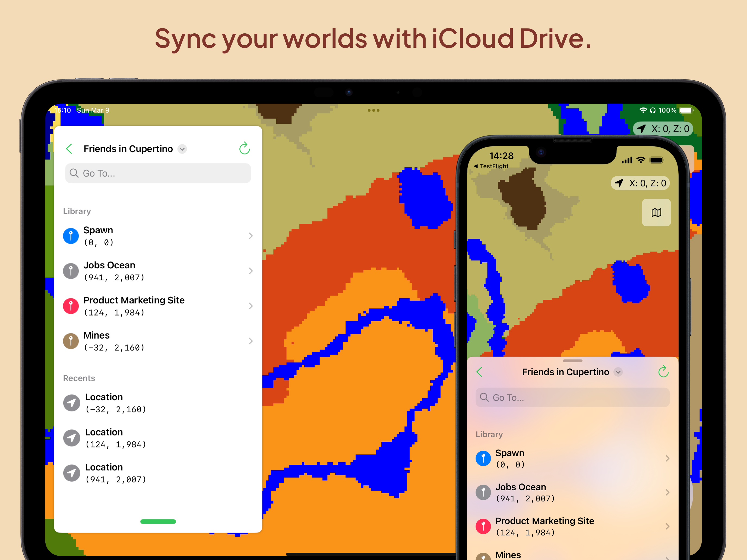Tap the refresh icon in the iPhone sheet
Screen dimensions: 747x560
663,372
